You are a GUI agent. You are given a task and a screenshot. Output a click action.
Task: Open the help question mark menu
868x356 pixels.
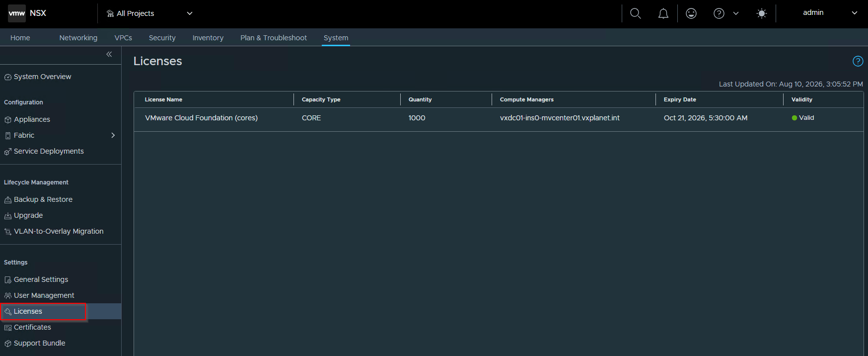(719, 13)
